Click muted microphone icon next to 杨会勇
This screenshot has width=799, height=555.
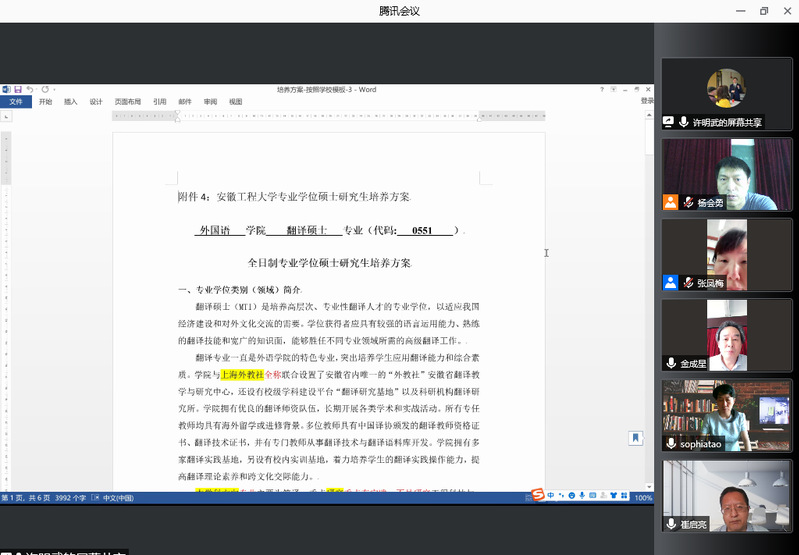click(x=689, y=202)
